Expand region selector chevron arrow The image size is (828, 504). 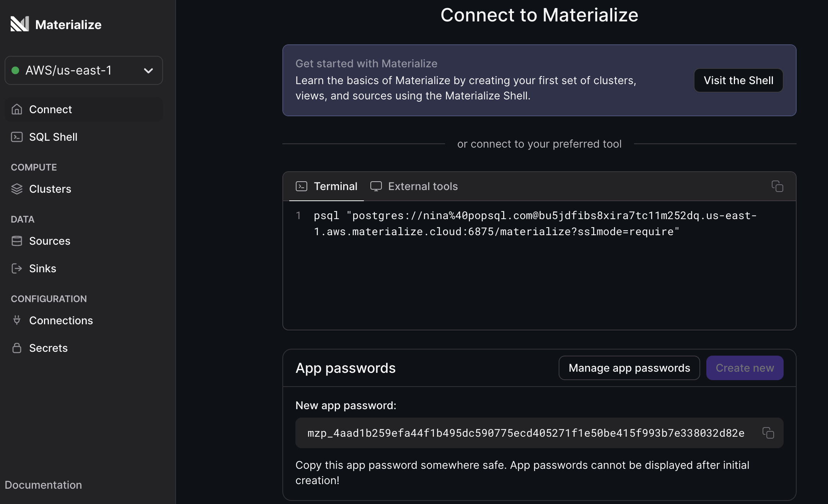click(148, 71)
